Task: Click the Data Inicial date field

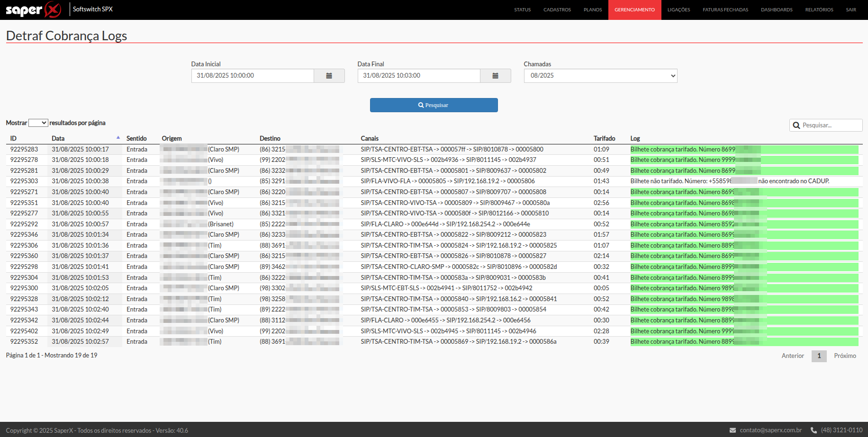Action: pyautogui.click(x=253, y=76)
